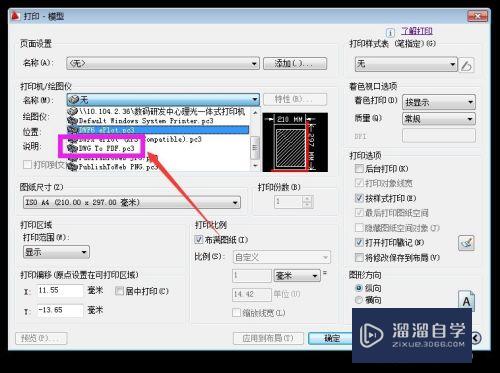Viewport: 500px width, 373px height.
Task: Click the printer list scroll up arrow
Action: [x=255, y=112]
